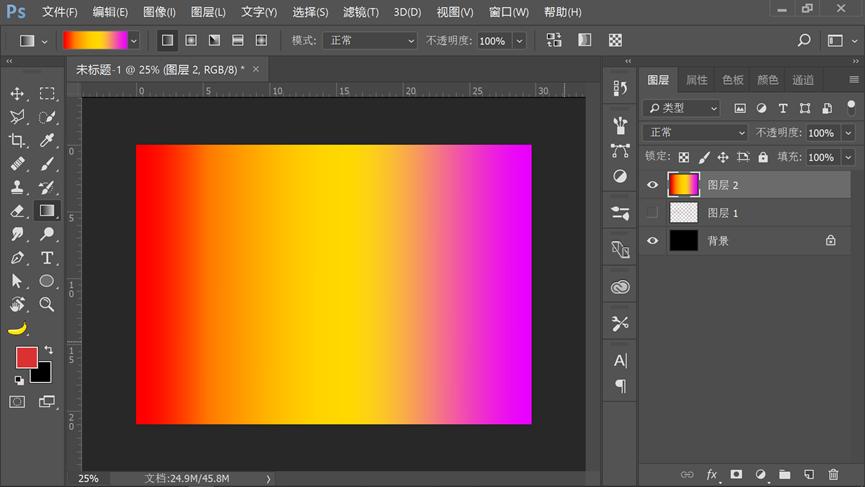The image size is (865, 487).
Task: Create a new layer button
Action: point(809,474)
